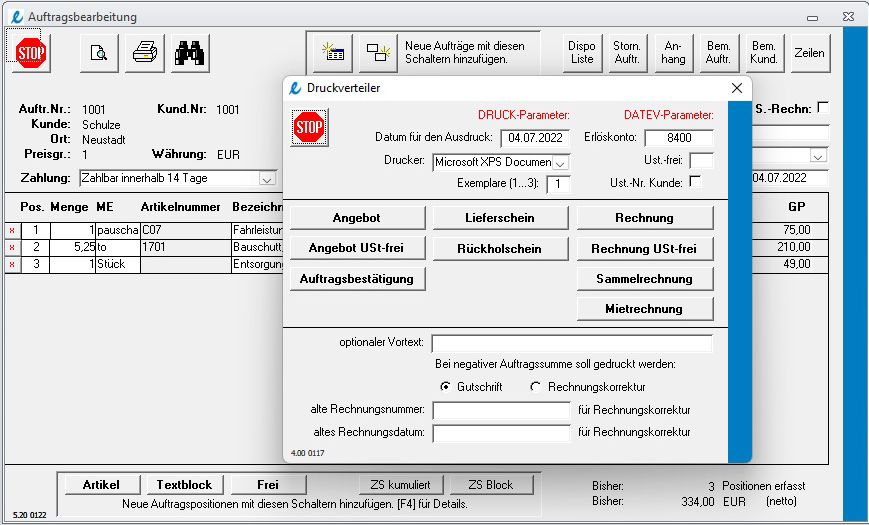
Task: Click the date field 04.07.2022 in Auftragsbearbeitung
Action: [x=790, y=178]
